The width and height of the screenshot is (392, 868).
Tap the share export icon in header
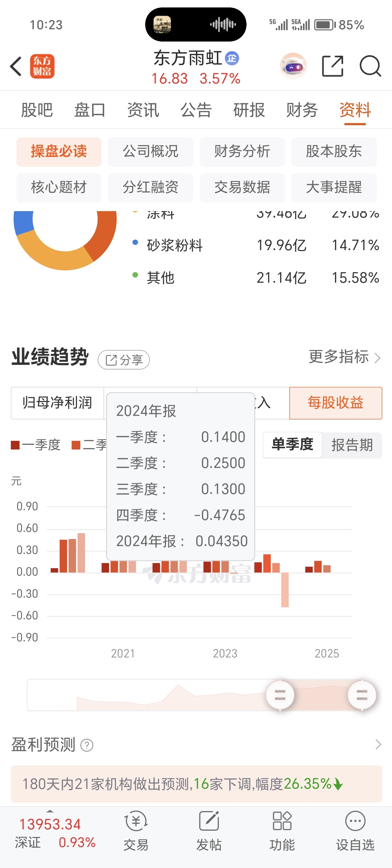332,66
